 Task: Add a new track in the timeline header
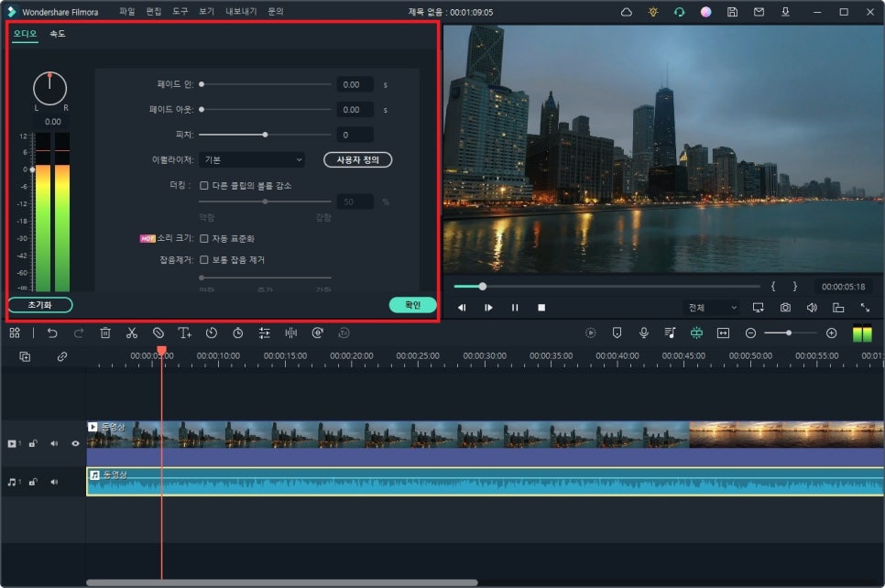coord(25,356)
